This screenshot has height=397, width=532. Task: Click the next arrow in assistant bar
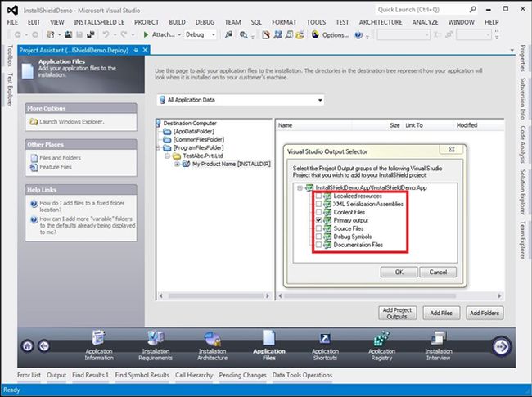coord(501,346)
